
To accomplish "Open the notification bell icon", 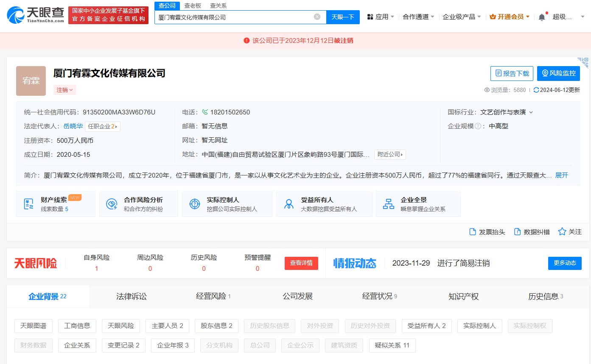I will [x=542, y=16].
